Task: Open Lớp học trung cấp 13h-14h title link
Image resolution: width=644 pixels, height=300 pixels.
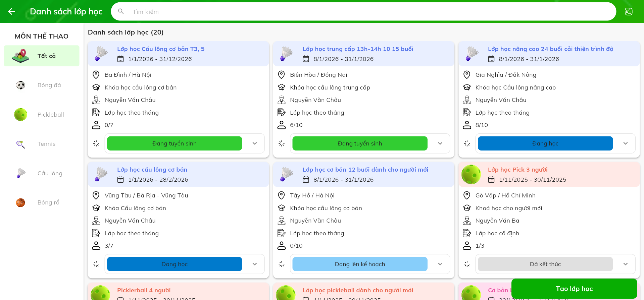Action: point(358,49)
